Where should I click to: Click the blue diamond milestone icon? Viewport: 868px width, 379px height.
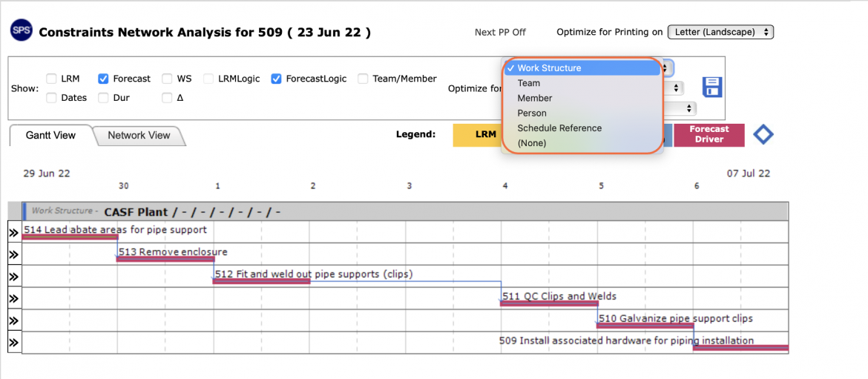click(763, 134)
